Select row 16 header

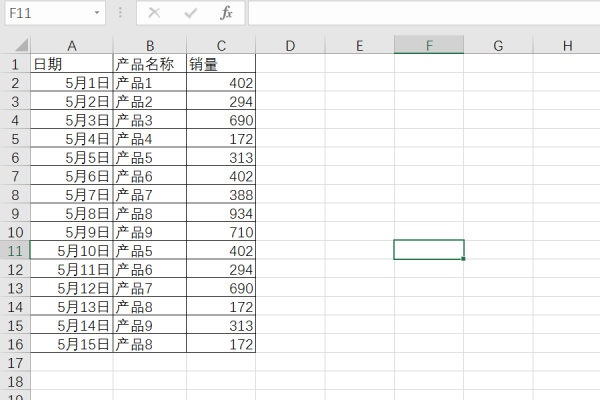[15, 344]
